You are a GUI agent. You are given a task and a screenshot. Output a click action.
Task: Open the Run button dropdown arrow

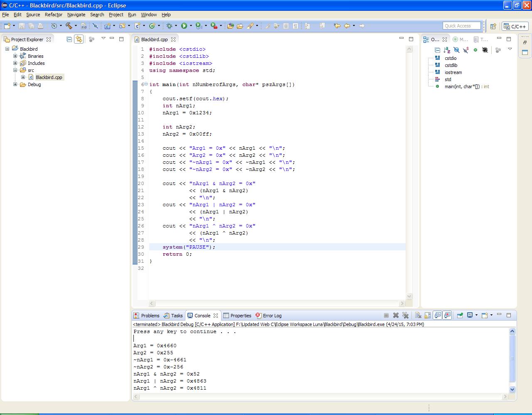tap(191, 26)
